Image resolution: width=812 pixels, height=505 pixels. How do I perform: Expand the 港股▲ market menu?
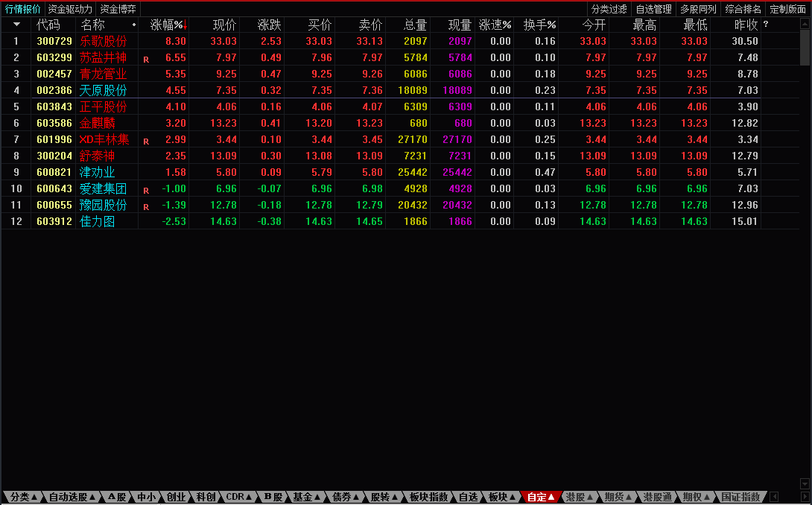pos(579,497)
